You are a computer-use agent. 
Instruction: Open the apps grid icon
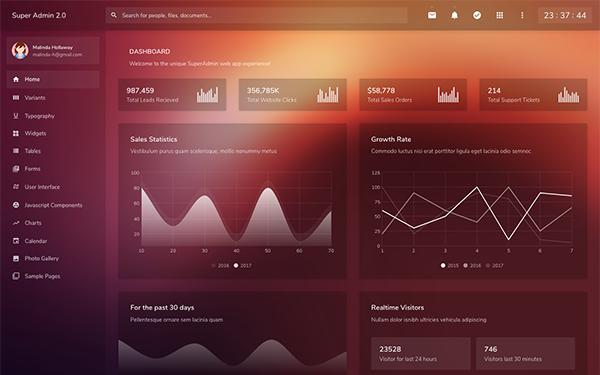499,15
